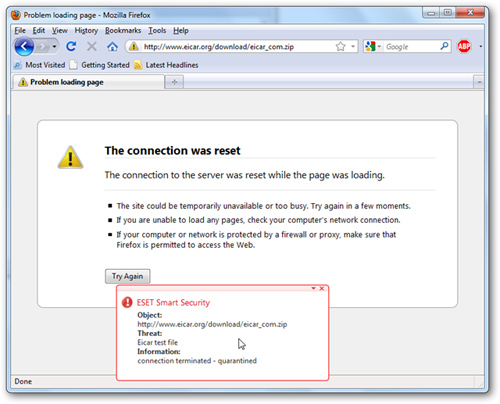Open the Tools menu
This screenshot has width=500, height=404.
coord(157,30)
